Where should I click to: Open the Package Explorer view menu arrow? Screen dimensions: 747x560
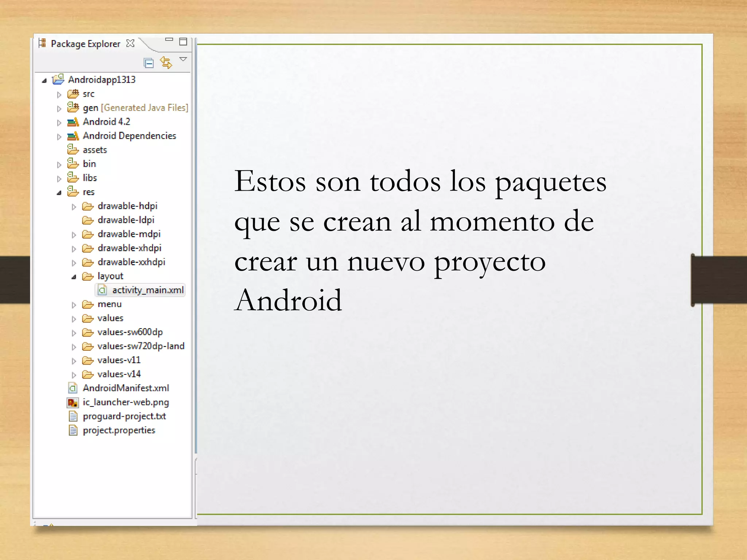tap(183, 59)
